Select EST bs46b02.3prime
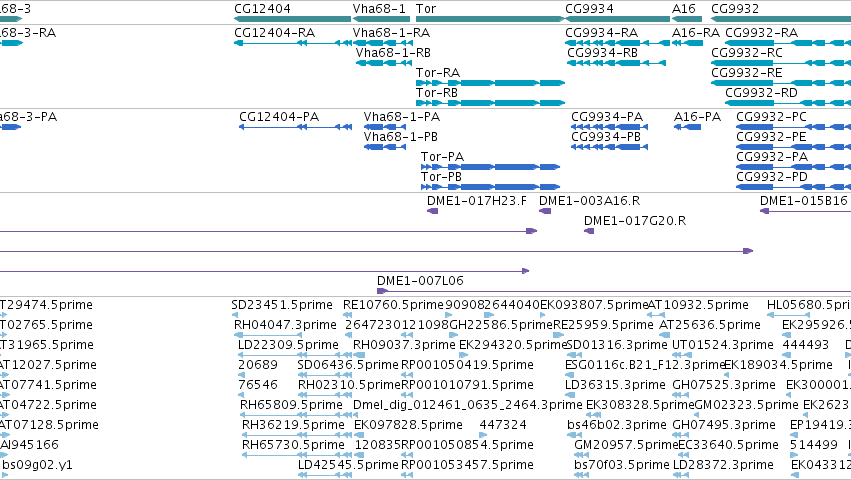Image resolution: width=851 pixels, height=480 pixels. tap(617, 425)
